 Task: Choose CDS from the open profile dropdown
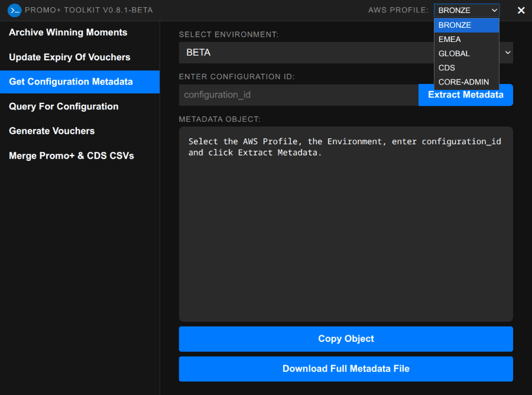tap(446, 67)
